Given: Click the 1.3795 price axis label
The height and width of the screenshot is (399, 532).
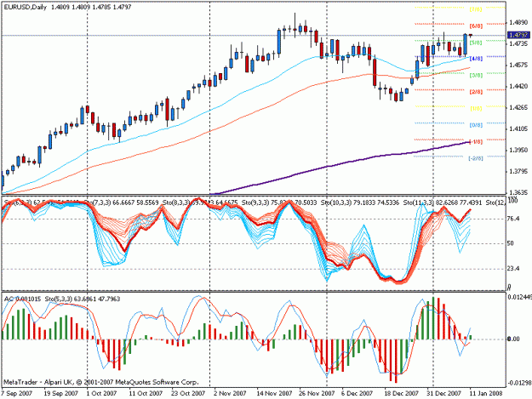Looking at the screenshot, I should click(518, 171).
